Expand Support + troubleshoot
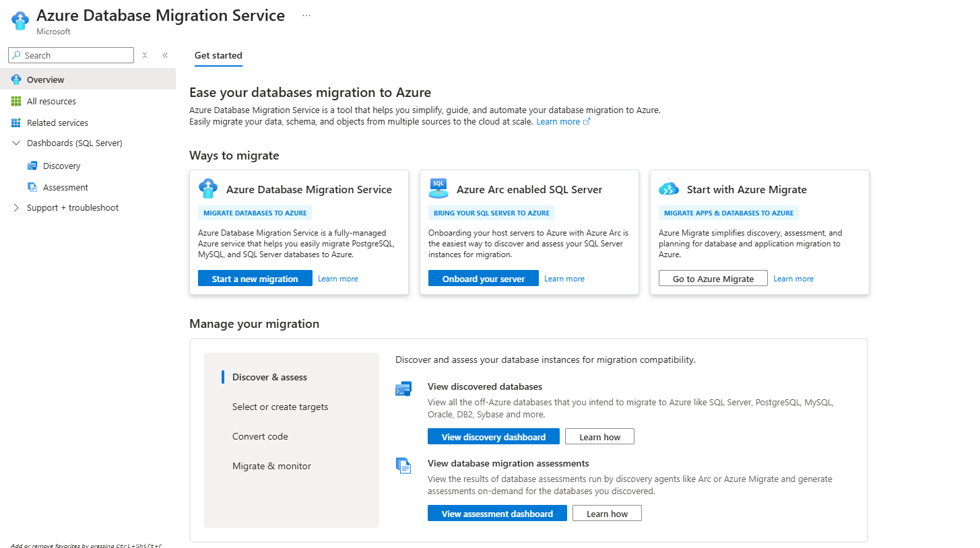Viewport: 980px width, 548px height. pyautogui.click(x=15, y=207)
